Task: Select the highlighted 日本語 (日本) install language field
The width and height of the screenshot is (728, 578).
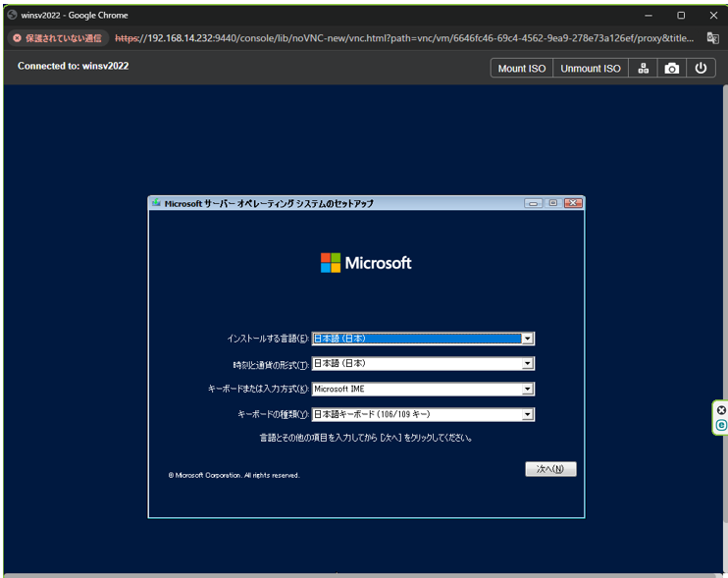Action: point(423,339)
